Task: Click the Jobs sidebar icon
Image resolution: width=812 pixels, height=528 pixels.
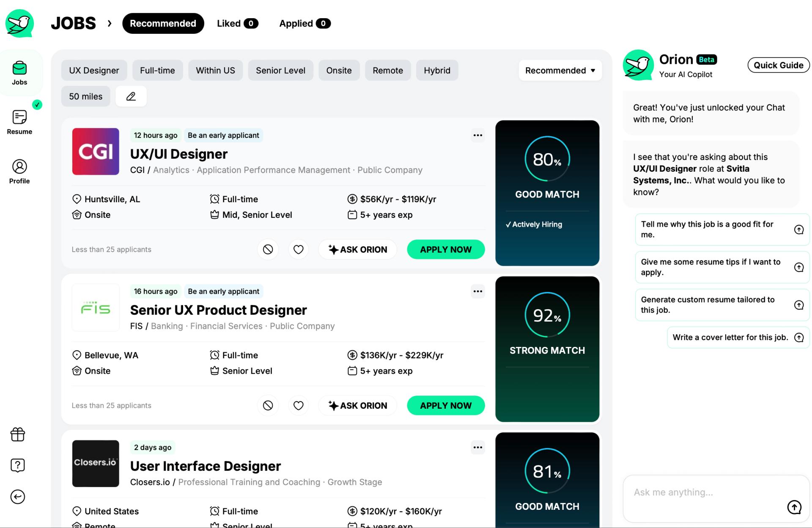Action: [19, 71]
